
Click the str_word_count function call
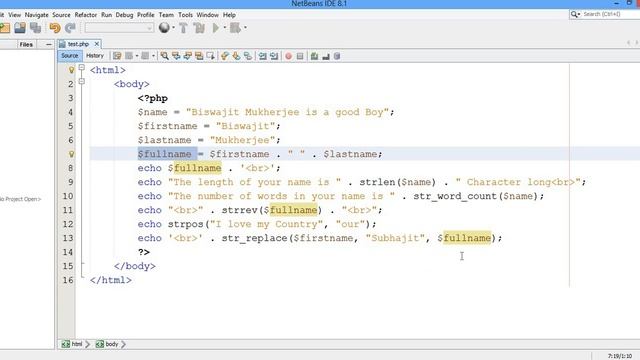[x=455, y=196]
